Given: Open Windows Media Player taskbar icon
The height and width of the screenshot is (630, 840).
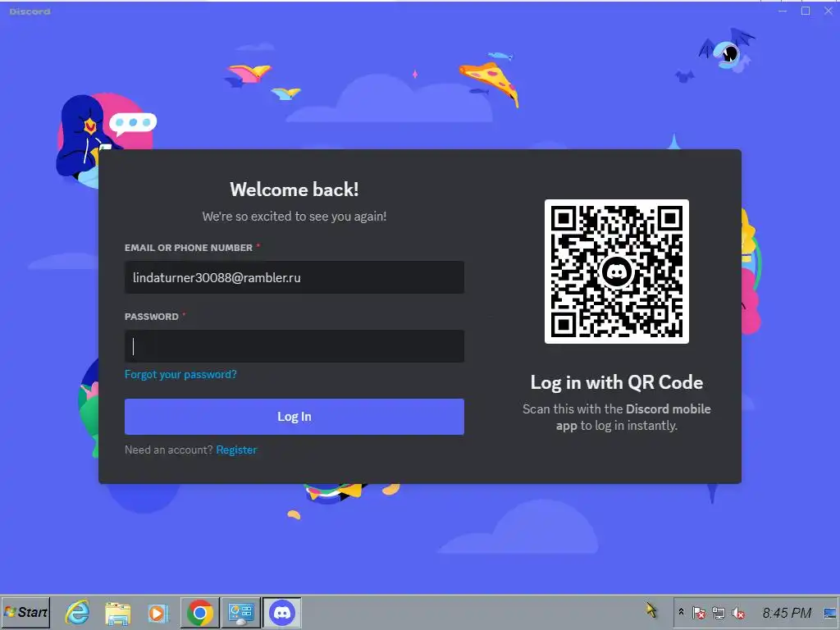Looking at the screenshot, I should [158, 613].
